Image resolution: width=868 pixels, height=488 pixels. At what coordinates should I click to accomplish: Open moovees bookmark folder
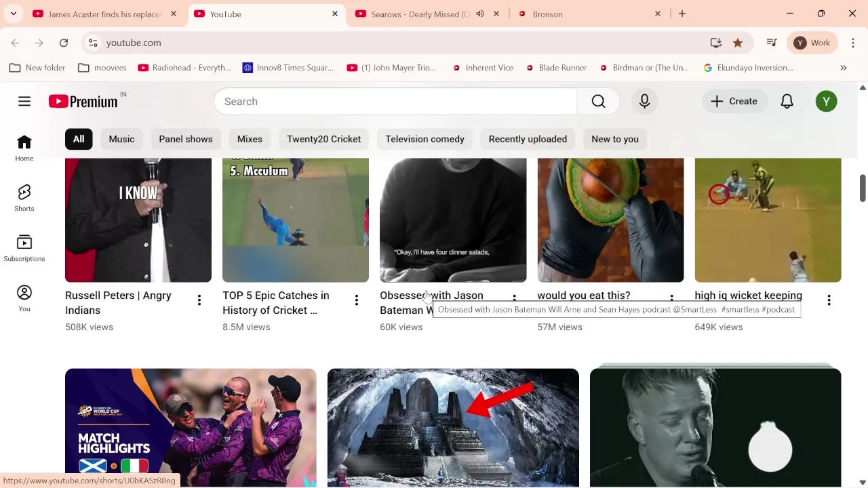pos(103,68)
